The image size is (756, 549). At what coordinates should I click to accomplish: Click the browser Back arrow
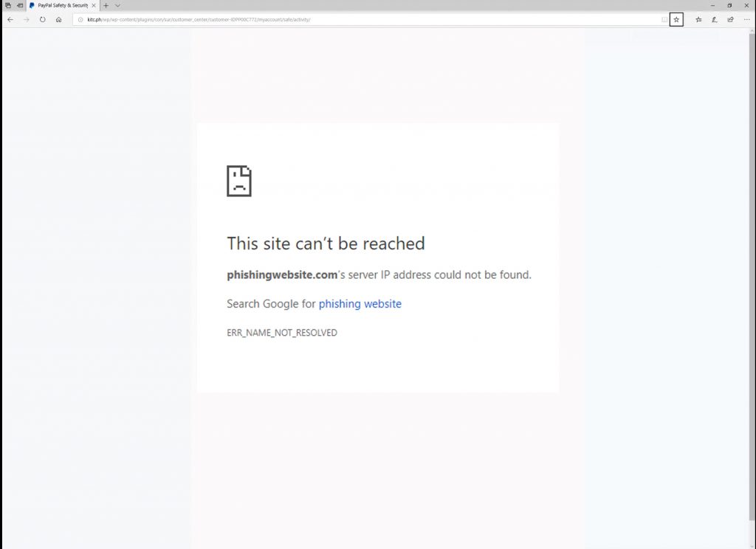click(x=10, y=20)
